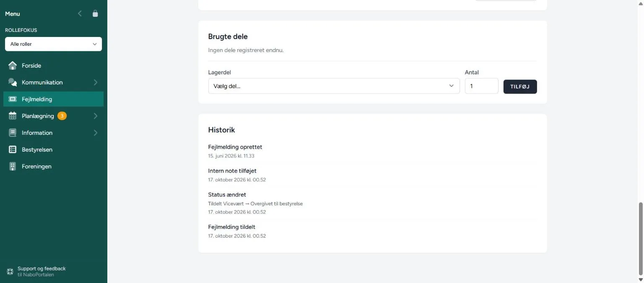Click the Kommunikation chat bubbles icon

(x=13, y=82)
